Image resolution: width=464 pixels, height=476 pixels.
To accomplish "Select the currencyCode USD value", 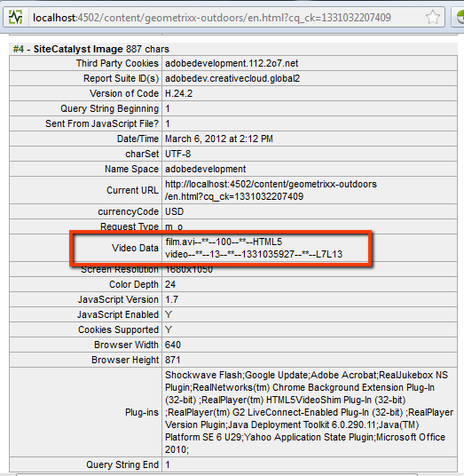I will click(x=174, y=211).
